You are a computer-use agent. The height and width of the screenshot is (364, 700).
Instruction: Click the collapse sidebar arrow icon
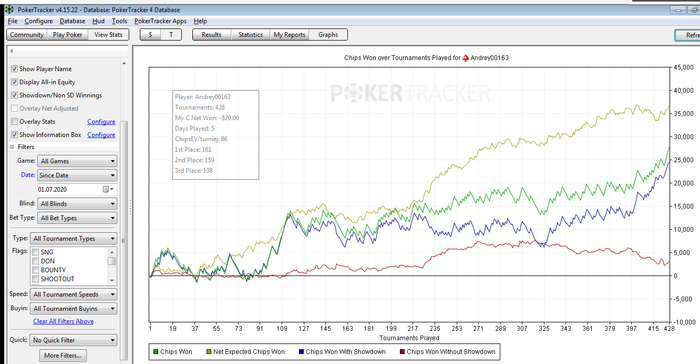[x=12, y=51]
